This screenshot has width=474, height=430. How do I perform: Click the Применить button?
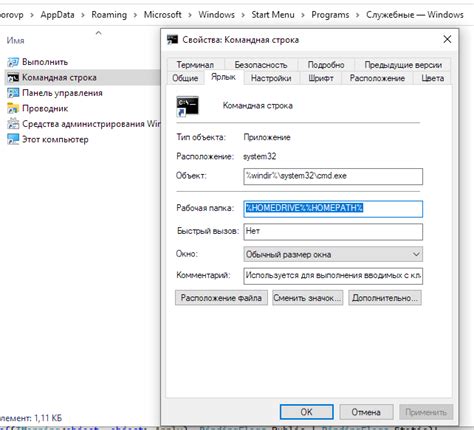pos(426,412)
